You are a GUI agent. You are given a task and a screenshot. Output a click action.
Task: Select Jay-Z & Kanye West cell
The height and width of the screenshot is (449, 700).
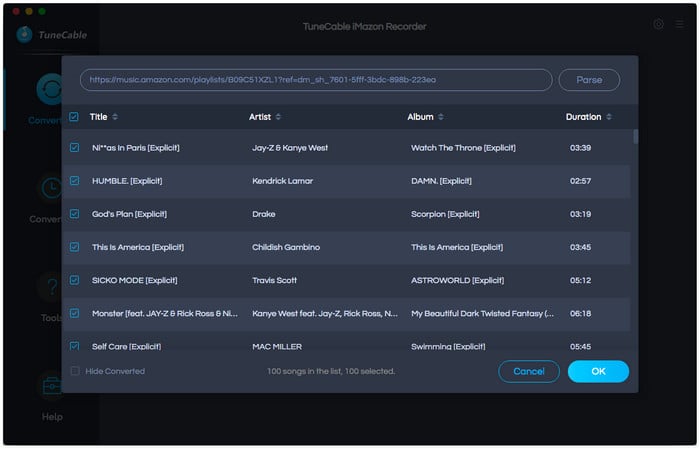point(290,147)
